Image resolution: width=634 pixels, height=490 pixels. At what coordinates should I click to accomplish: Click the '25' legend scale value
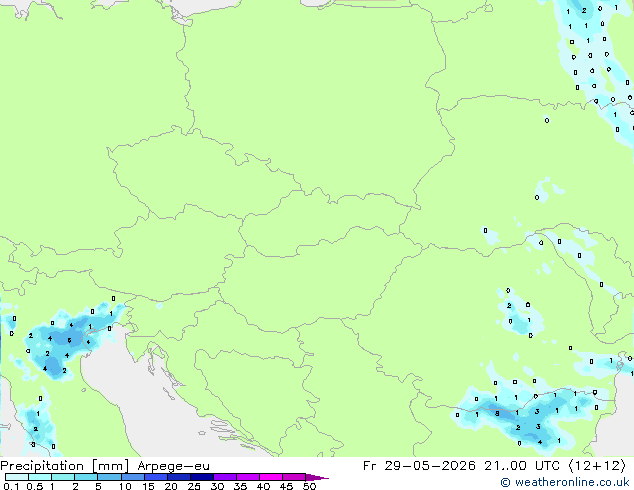click(194, 486)
